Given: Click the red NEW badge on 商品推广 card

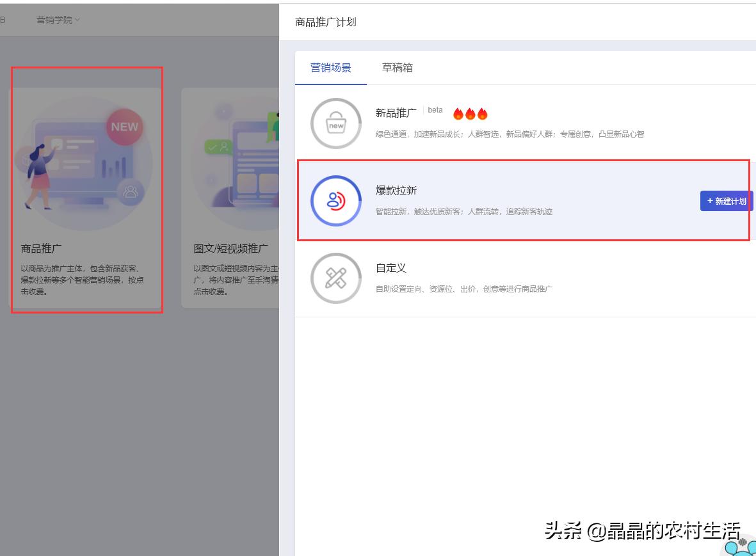Looking at the screenshot, I should click(x=124, y=126).
